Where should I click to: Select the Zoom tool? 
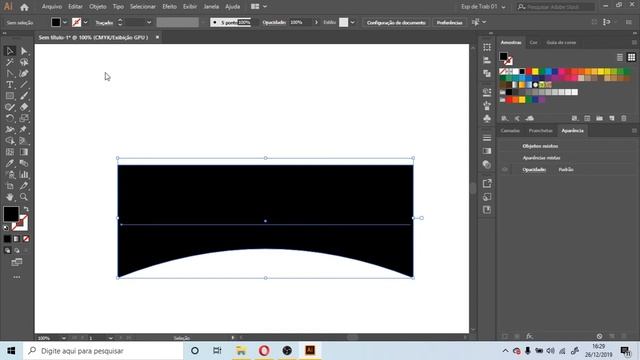pos(24,197)
